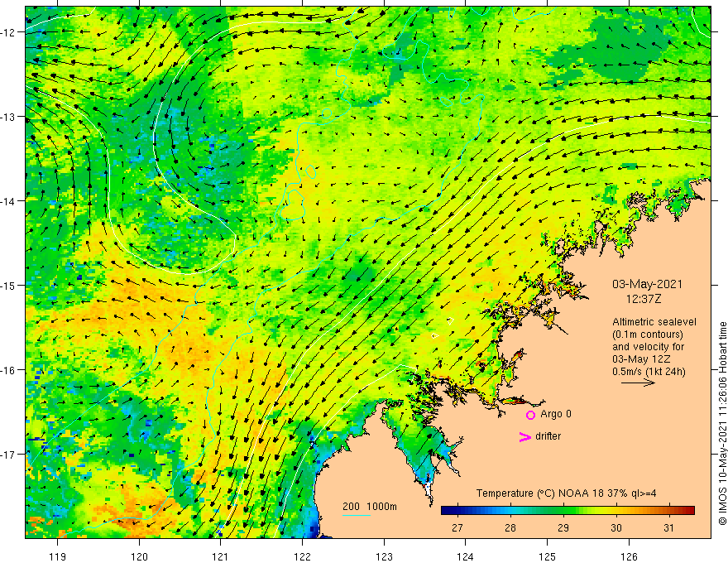Viewport: 728px width, 563px height.
Task: Click the longitude axis label 124
Action: 466,556
